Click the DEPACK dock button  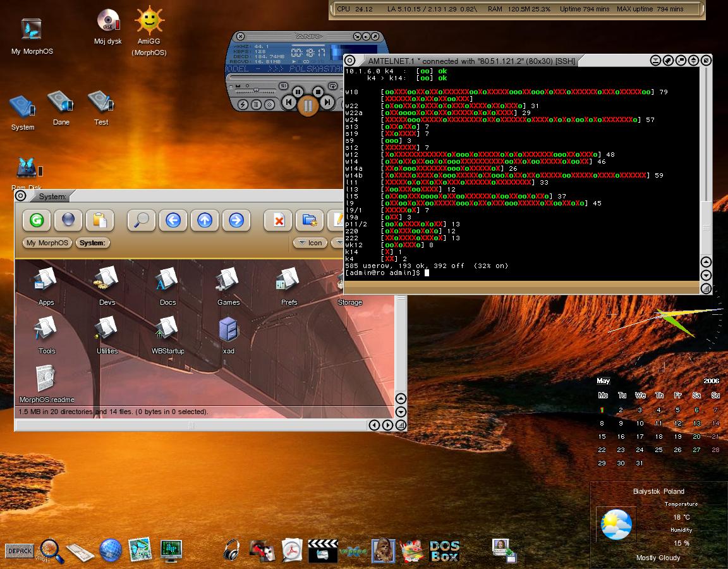pyautogui.click(x=20, y=551)
